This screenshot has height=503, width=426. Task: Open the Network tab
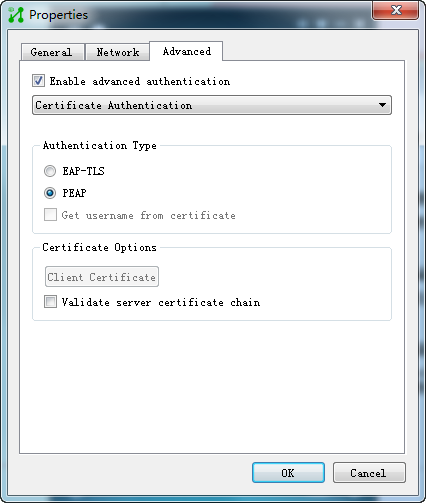pos(117,52)
